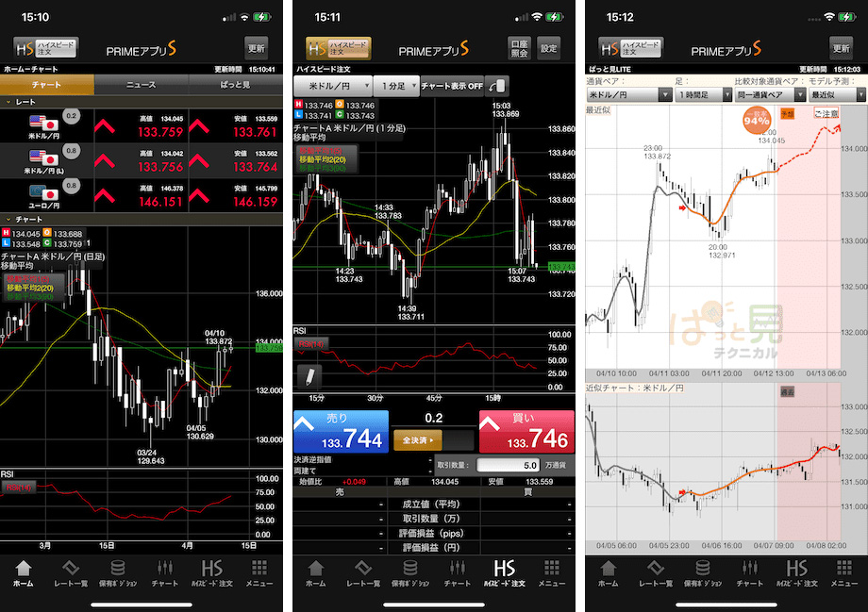Open 保有ポジション from ホームチャート screen nav bar
This screenshot has width=868, height=612.
click(117, 573)
